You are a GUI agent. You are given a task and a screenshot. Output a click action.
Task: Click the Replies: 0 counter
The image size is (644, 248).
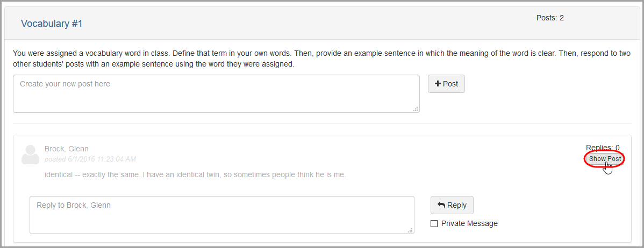click(x=603, y=148)
